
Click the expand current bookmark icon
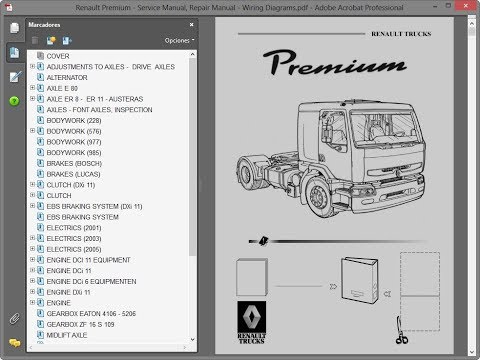click(67, 41)
